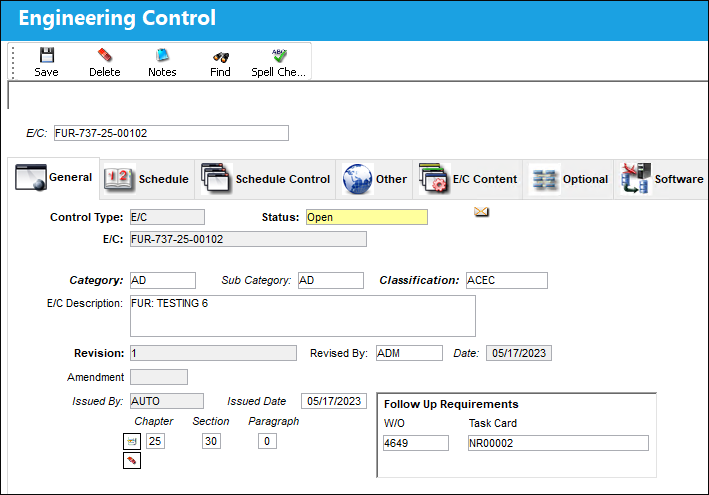The height and width of the screenshot is (495, 709).
Task: Click the Classification label
Action: click(x=419, y=280)
